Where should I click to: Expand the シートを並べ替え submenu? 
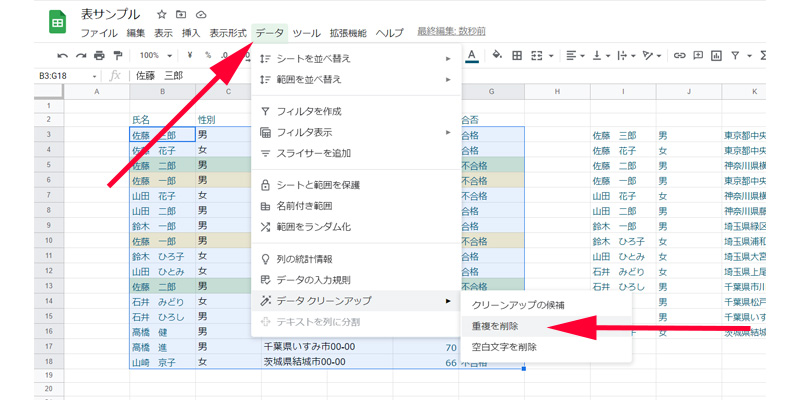(x=356, y=59)
